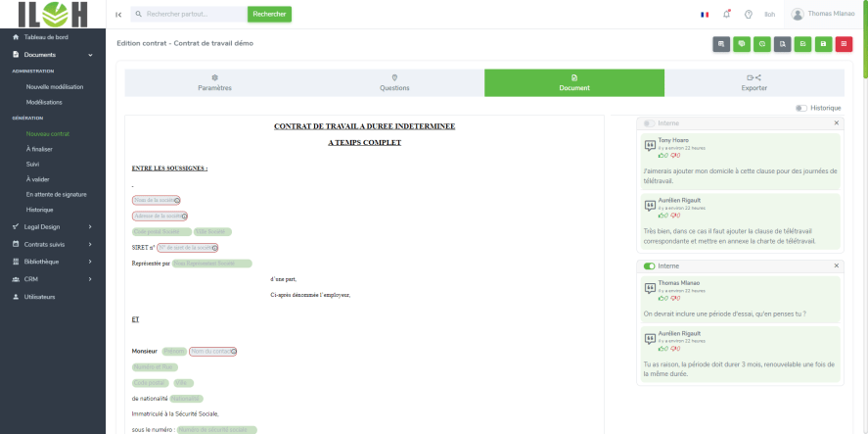Screen dimensions: 868x434
Task: Collapse the sidebar with the arrow icon
Action: coord(118,15)
